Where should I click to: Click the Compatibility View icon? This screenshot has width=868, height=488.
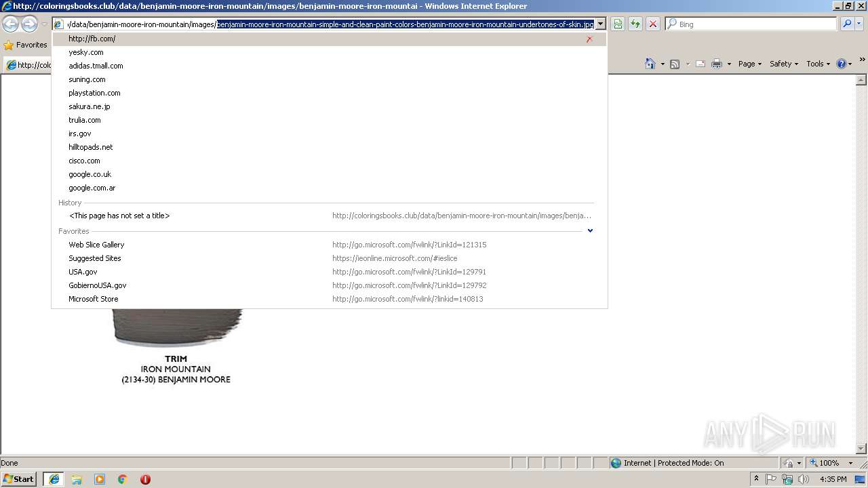(618, 24)
